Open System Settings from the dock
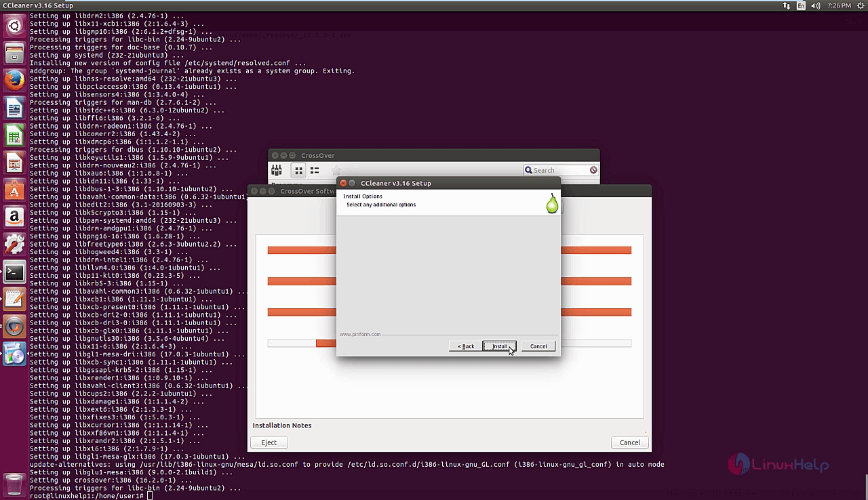The image size is (868, 500). pyautogui.click(x=14, y=244)
